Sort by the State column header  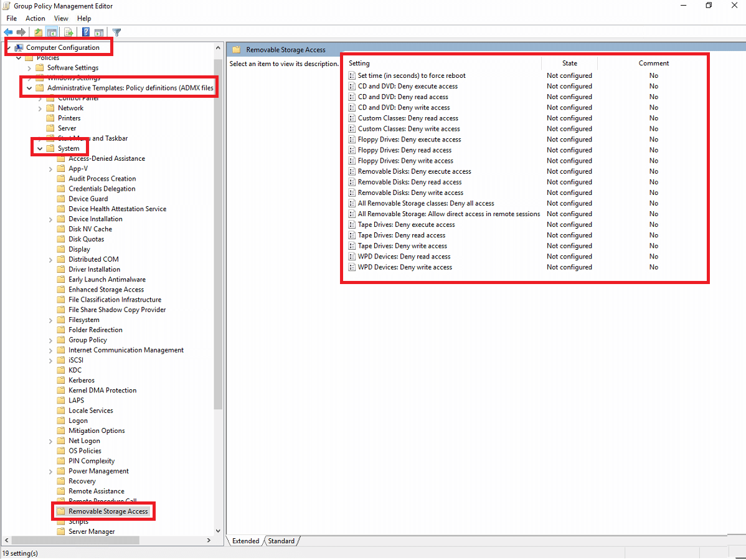click(x=569, y=64)
